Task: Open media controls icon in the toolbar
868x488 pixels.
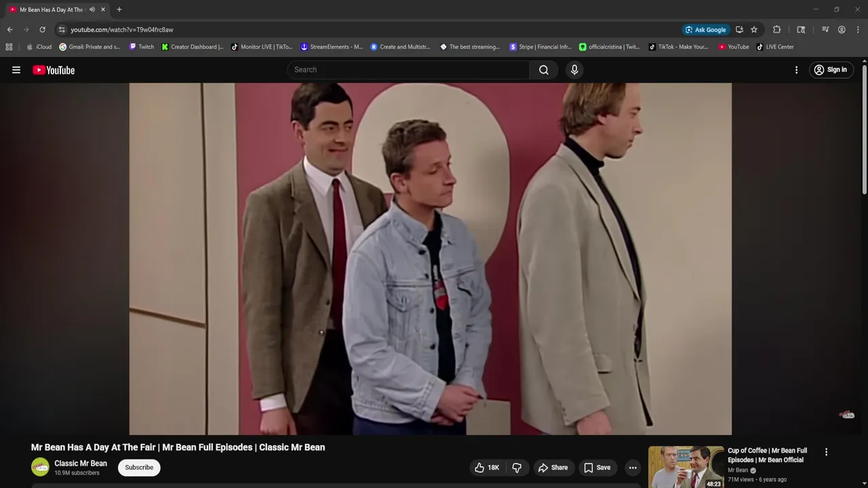Action: tap(825, 30)
